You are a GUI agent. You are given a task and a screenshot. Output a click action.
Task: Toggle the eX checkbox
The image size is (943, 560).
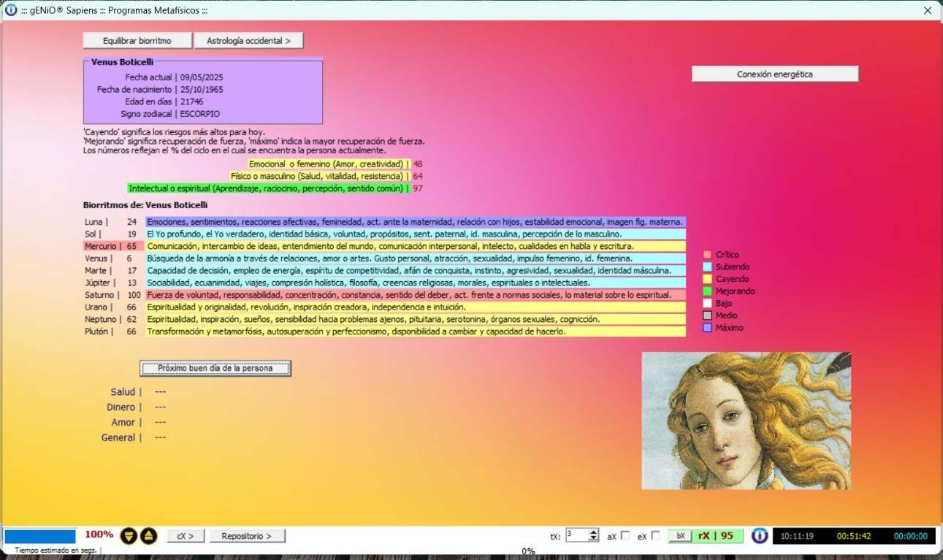(x=655, y=536)
